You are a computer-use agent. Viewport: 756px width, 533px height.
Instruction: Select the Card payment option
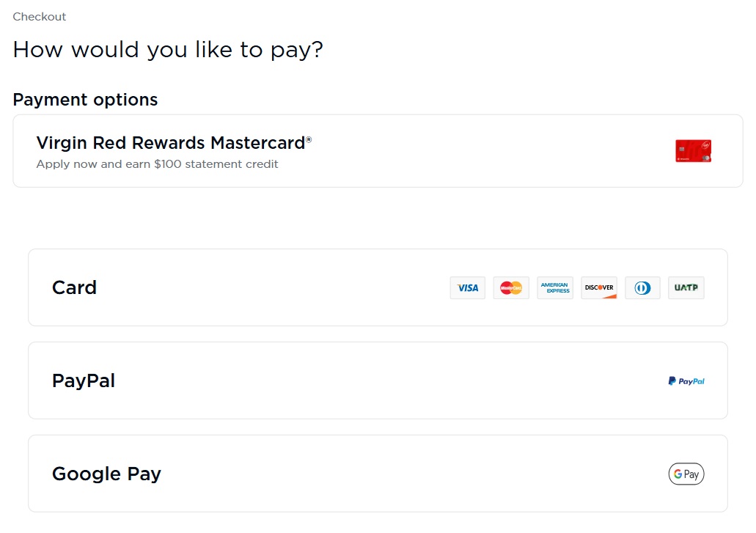(378, 287)
